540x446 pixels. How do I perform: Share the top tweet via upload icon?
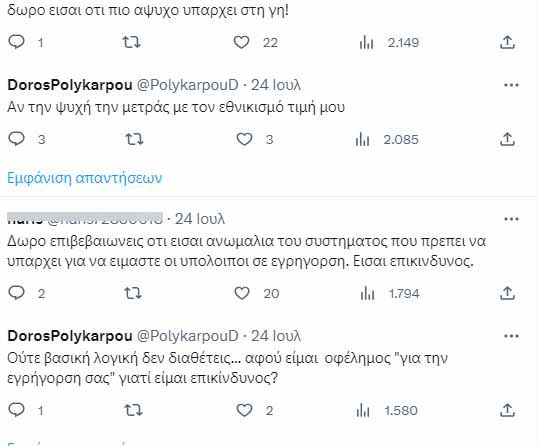pyautogui.click(x=507, y=42)
